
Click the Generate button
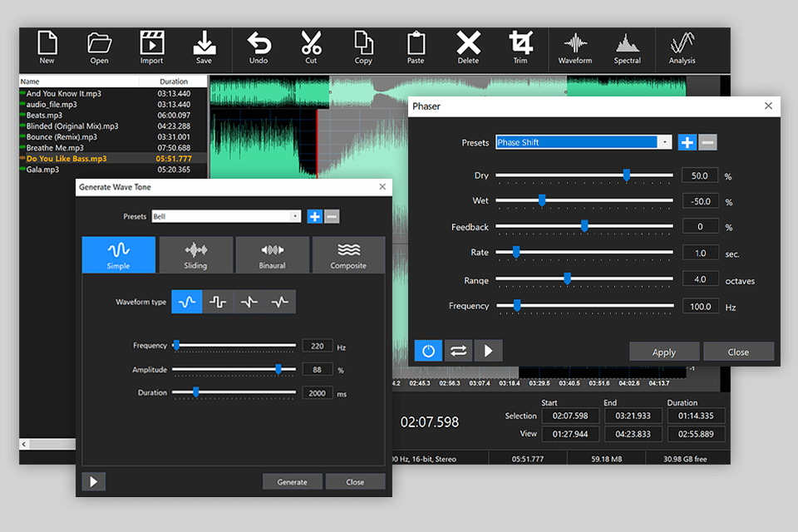coord(292,482)
